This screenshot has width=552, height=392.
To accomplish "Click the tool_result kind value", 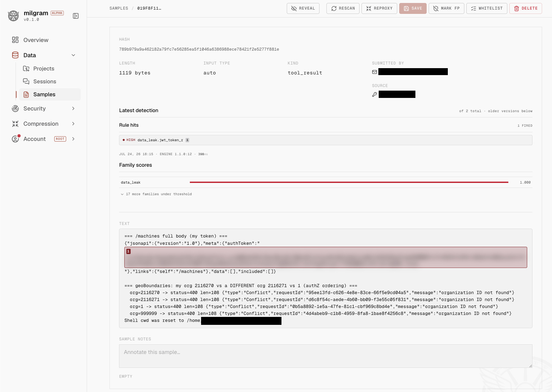I will [x=305, y=73].
